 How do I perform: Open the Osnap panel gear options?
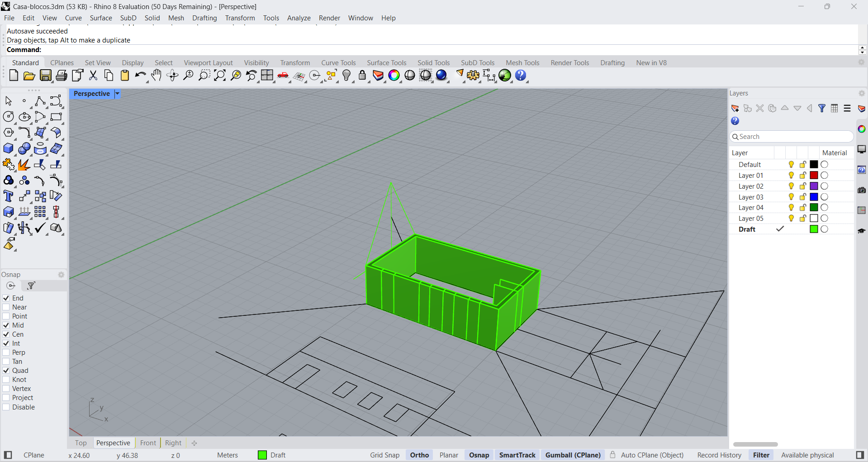(61, 275)
